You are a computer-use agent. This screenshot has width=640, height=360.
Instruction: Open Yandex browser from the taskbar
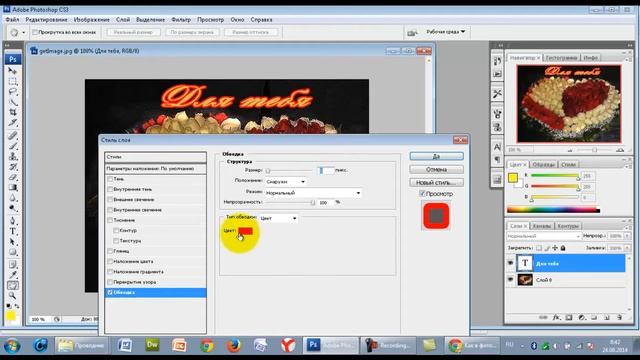[288, 345]
